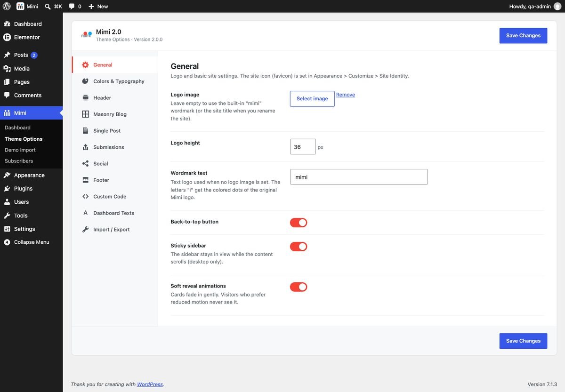Image resolution: width=565 pixels, height=392 pixels.
Task: Disable the Back-to-top button toggle
Action: [x=299, y=223]
